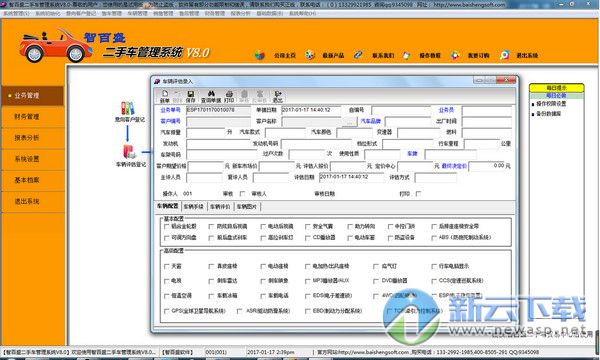Toggle the 审核 checkbox next to 操作人

[x=242, y=194]
